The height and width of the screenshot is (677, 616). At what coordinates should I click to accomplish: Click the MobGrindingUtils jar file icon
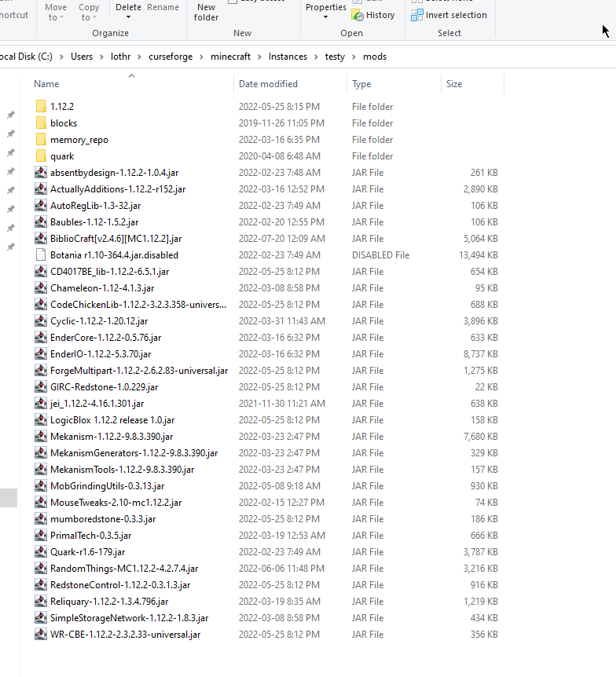pyautogui.click(x=41, y=485)
